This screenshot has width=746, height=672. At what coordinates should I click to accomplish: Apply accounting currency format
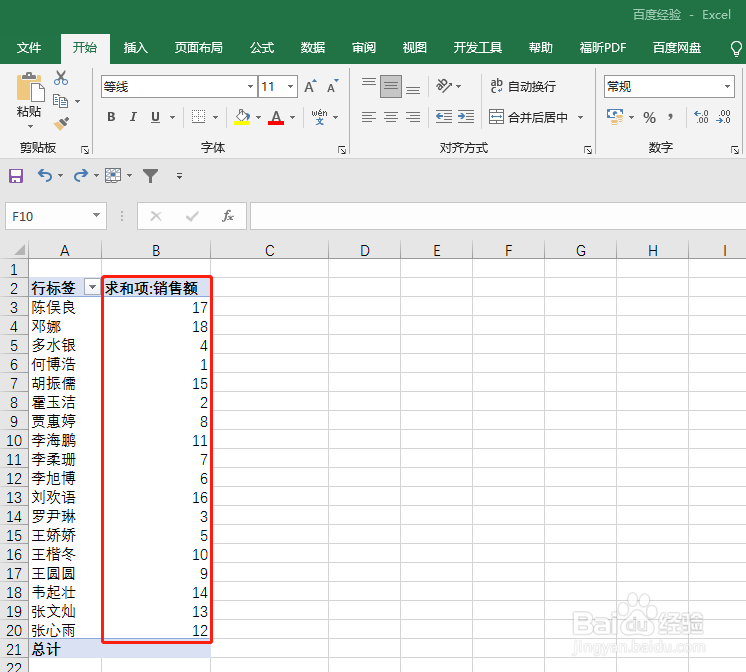tap(615, 117)
